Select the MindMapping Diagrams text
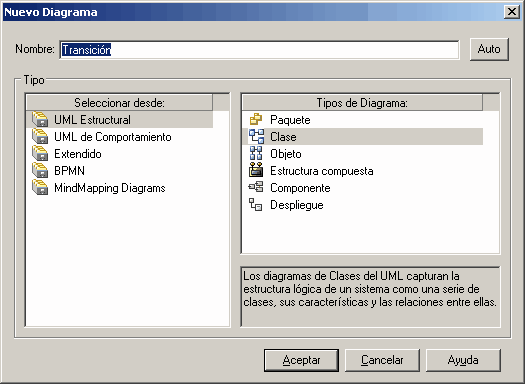Viewport: 525px width, 384px height. tap(110, 188)
